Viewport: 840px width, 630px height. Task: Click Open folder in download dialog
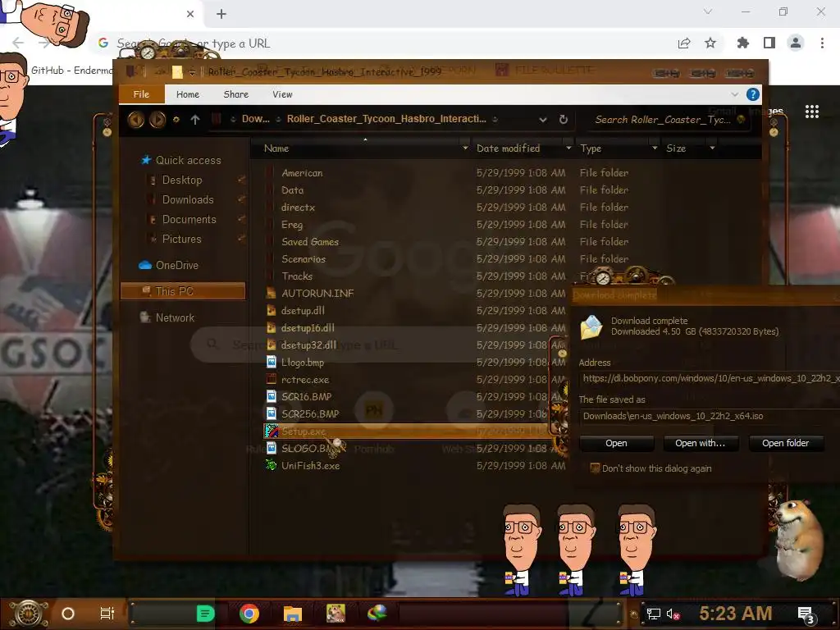point(785,443)
